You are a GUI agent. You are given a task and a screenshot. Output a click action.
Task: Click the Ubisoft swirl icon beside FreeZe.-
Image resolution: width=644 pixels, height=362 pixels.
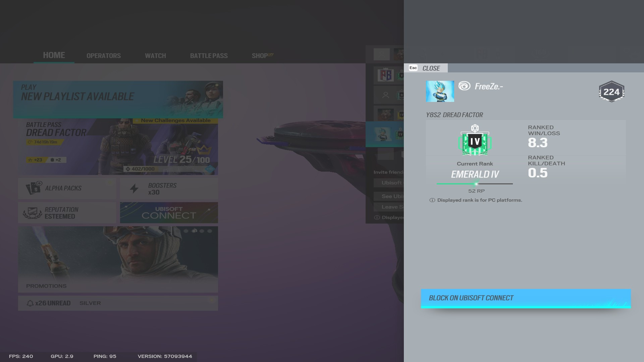click(x=464, y=86)
